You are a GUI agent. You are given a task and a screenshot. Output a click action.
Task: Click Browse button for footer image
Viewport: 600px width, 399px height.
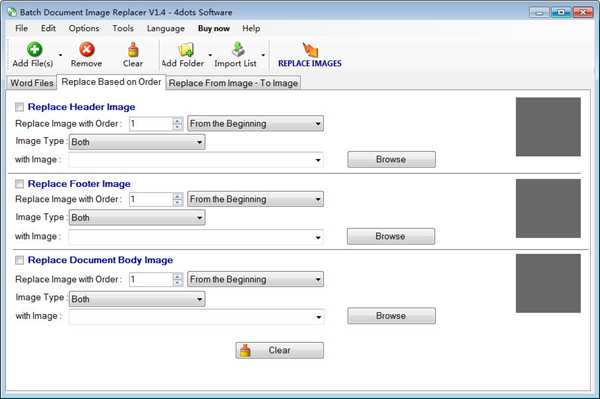coord(391,236)
